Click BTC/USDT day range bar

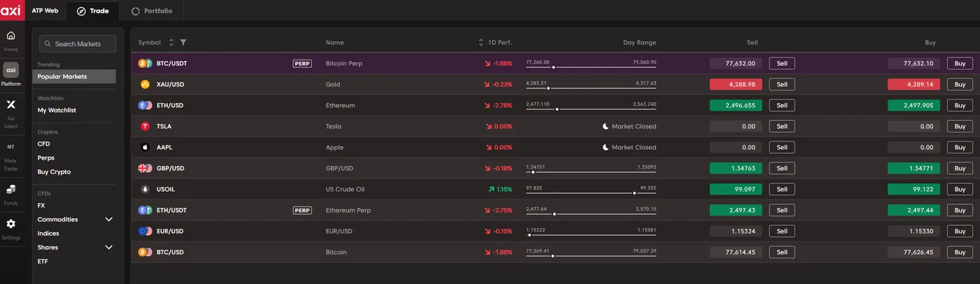[x=591, y=67]
